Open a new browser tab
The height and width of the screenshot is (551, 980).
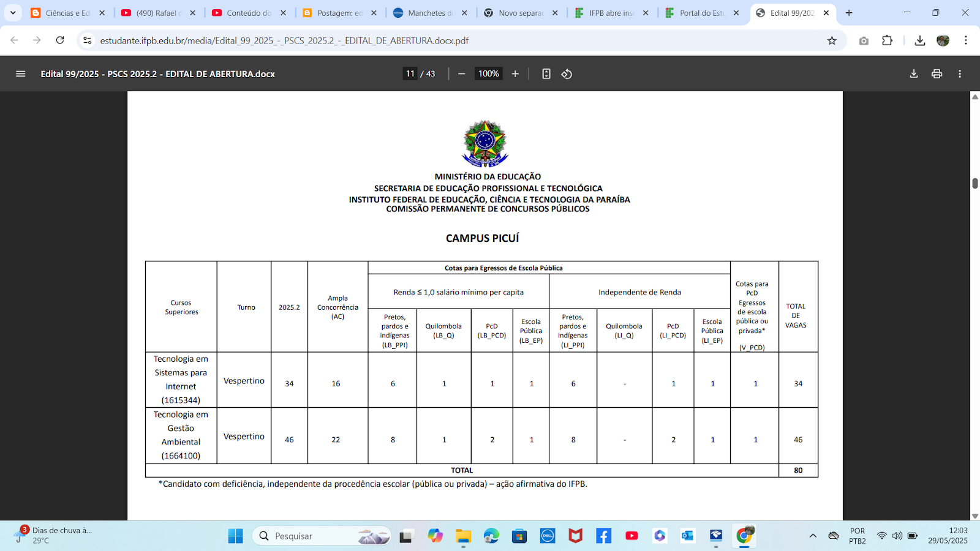(x=849, y=13)
